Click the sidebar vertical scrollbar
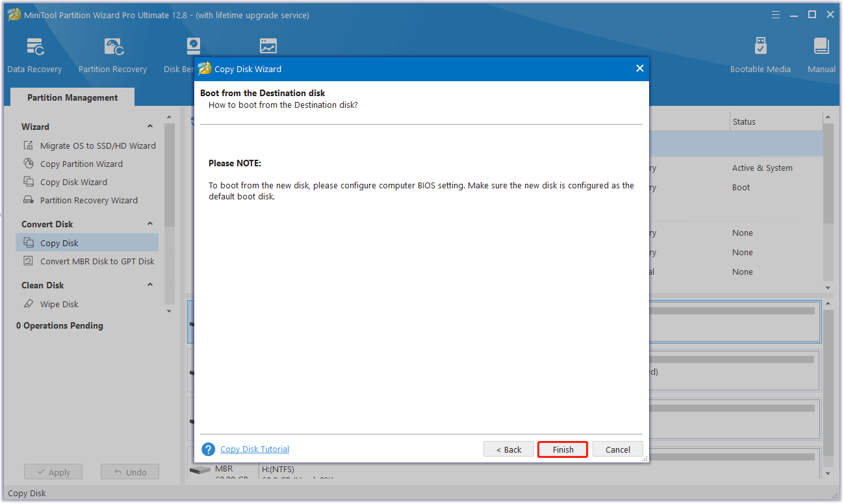Viewport: 844px width, 504px height. tap(170, 175)
